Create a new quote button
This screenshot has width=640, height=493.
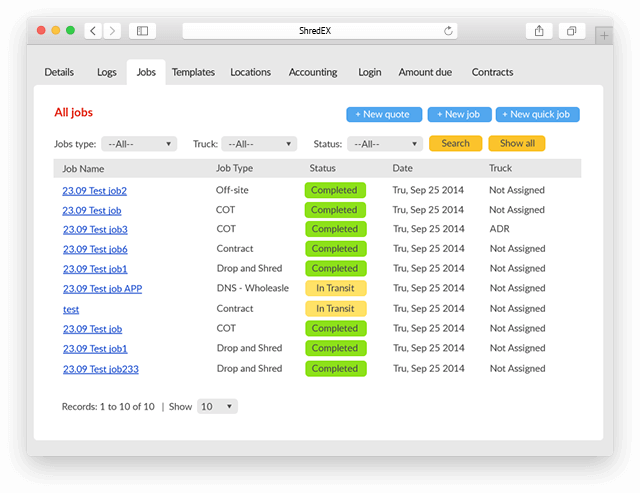(384, 115)
